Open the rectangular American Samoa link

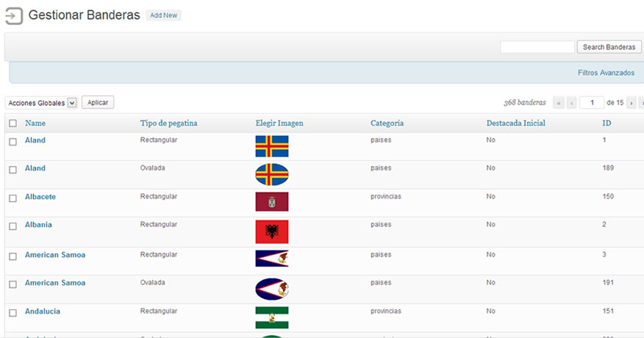[55, 255]
